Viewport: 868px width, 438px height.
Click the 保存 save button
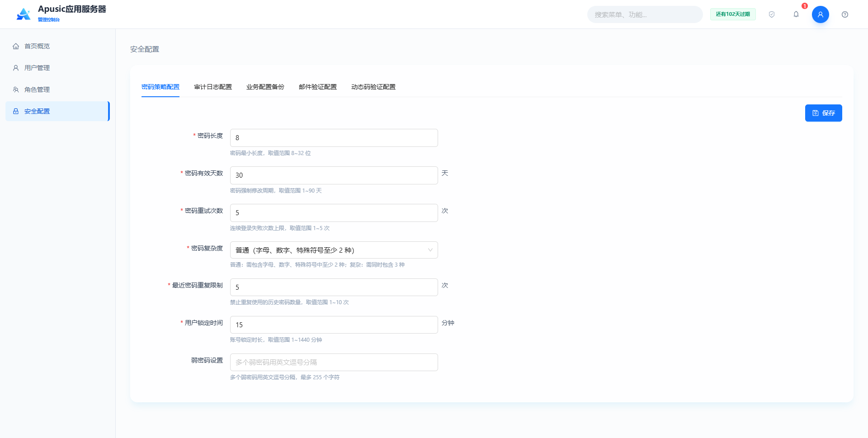[824, 113]
